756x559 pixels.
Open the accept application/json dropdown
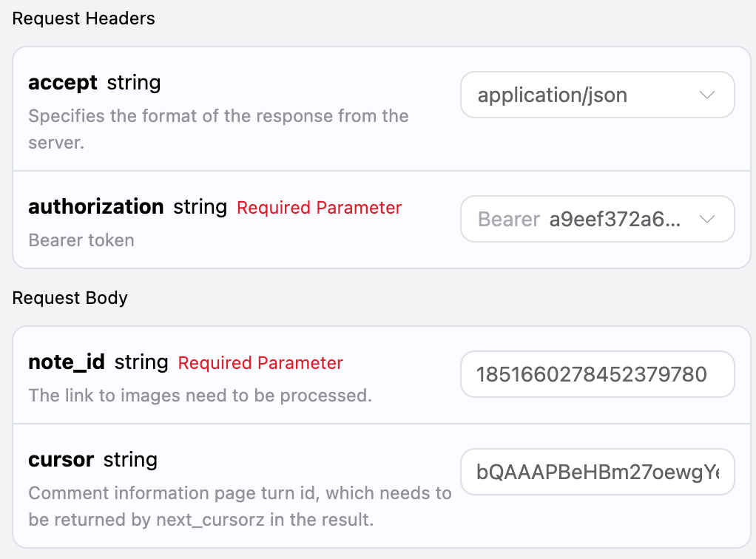point(584,95)
